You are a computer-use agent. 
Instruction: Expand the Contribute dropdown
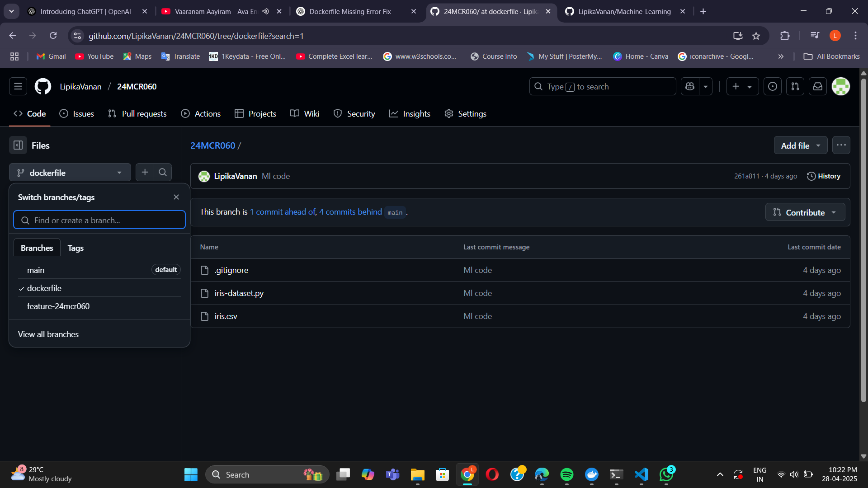(805, 212)
